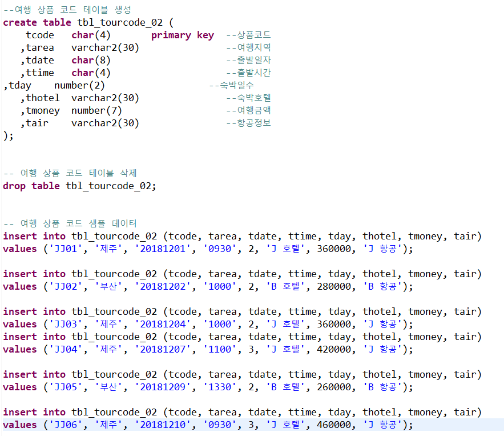Click 'number(7)' data type
This screenshot has width=504, height=436.
(97, 111)
